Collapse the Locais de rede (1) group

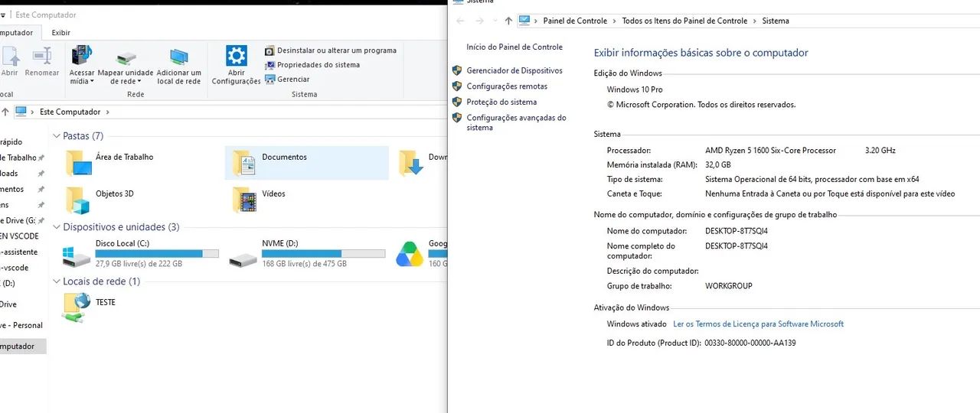tap(57, 281)
